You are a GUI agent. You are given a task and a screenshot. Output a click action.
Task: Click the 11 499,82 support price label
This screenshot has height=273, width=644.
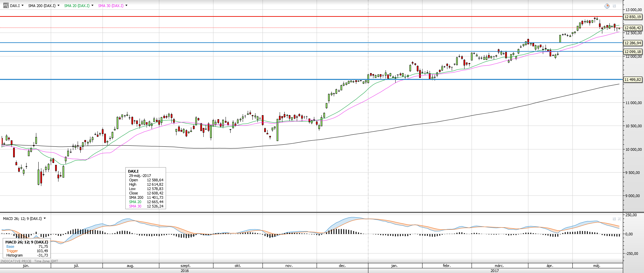coord(633,80)
